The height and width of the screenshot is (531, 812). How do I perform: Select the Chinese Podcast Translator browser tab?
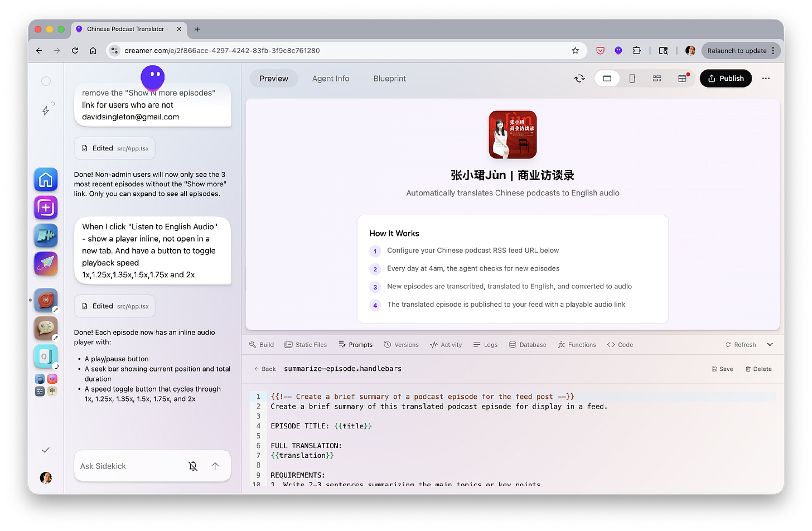tap(129, 29)
